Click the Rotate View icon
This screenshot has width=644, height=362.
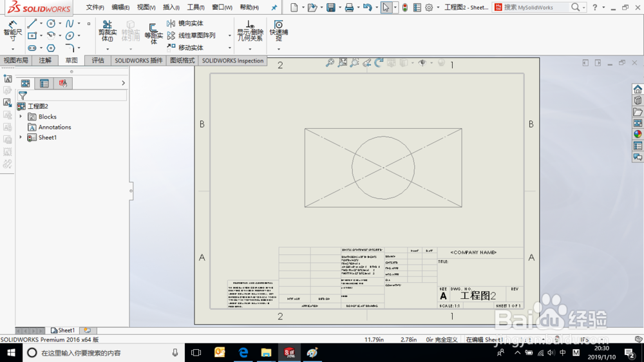(x=379, y=63)
